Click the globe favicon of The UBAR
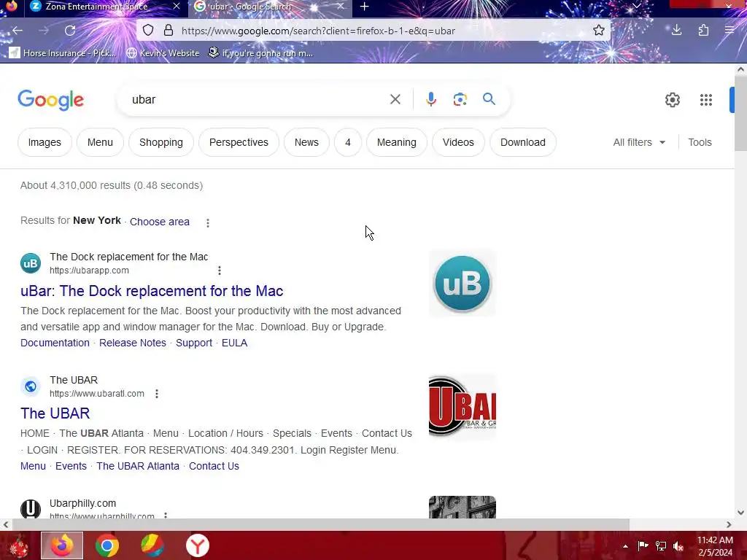Image resolution: width=747 pixels, height=560 pixels. coord(31,386)
